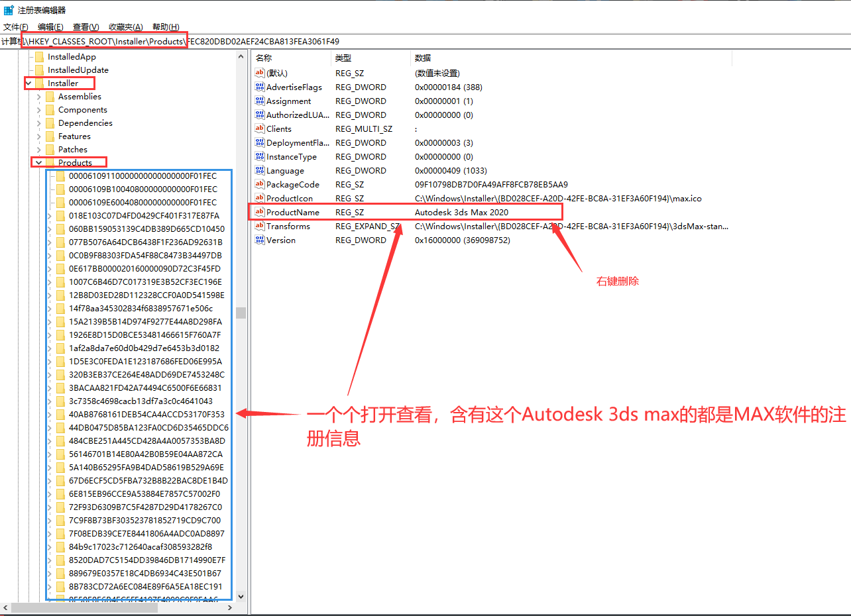851x616 pixels.
Task: Open the 收藏夹(A) menu
Action: pos(126,26)
